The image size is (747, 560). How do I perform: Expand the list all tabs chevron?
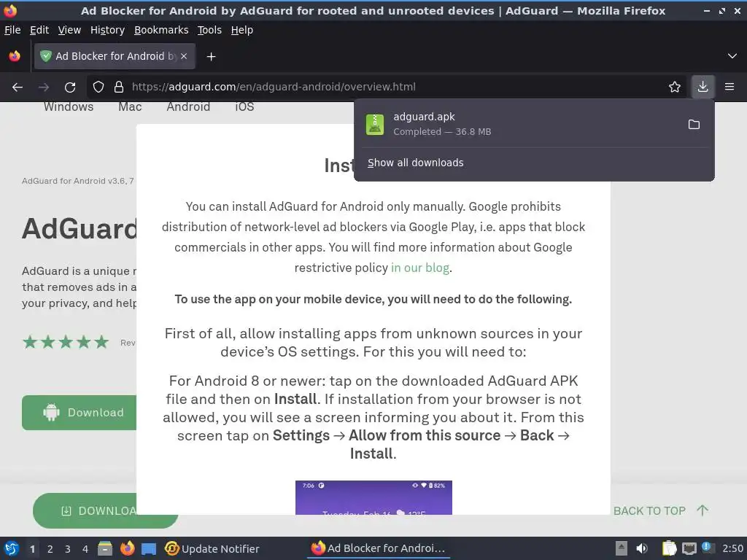[x=732, y=56]
